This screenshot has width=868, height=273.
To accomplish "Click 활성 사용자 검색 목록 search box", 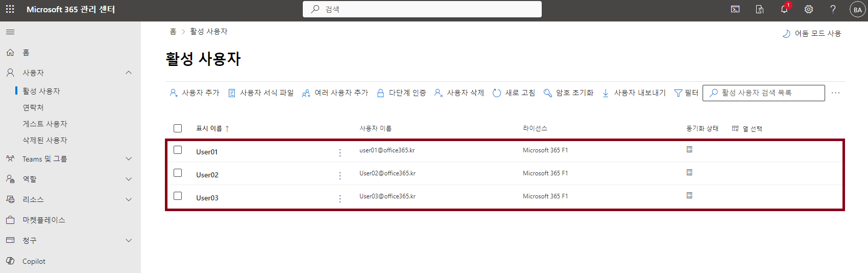I will coord(764,93).
